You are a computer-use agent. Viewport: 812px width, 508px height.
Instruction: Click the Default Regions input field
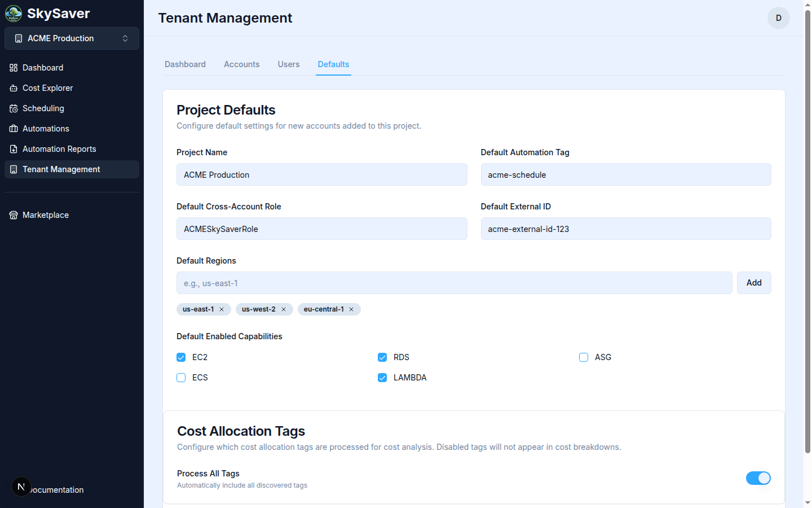click(x=454, y=282)
